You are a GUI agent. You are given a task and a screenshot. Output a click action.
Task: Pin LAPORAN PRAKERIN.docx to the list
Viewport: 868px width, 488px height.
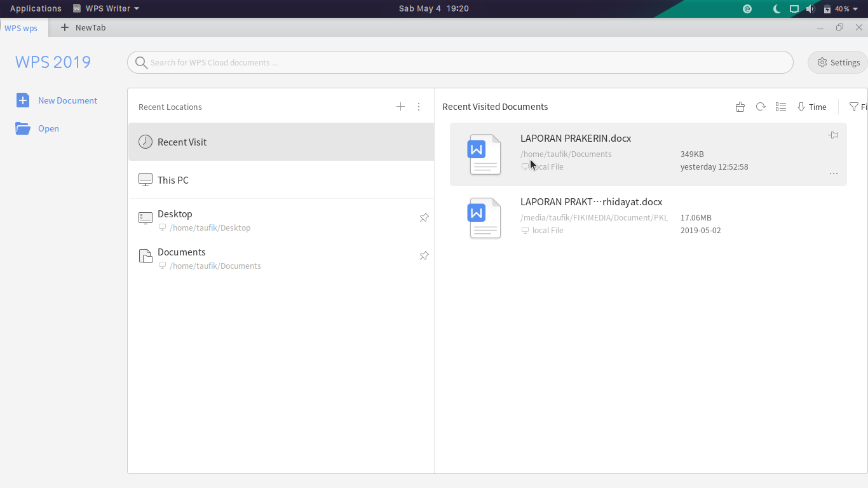coord(833,135)
